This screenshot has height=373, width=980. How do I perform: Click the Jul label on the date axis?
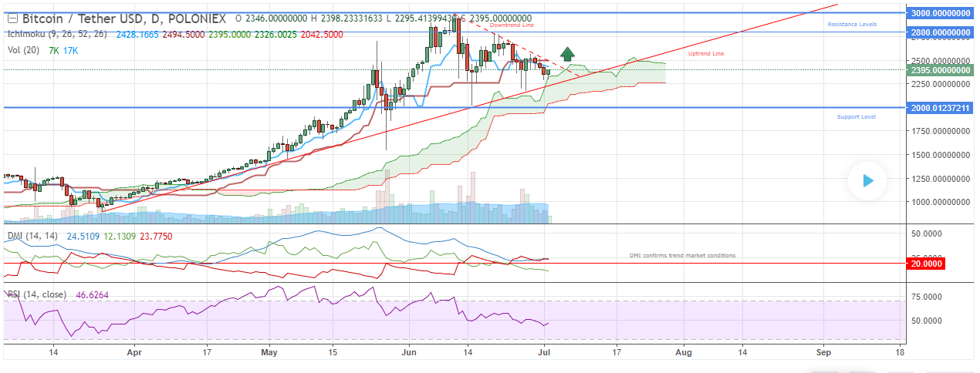coord(544,351)
